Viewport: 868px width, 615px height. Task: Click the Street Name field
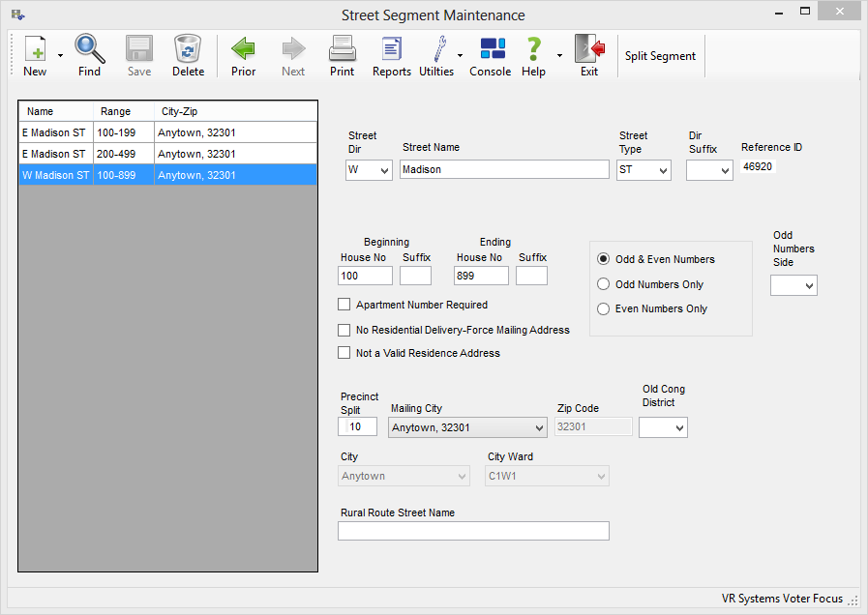click(x=504, y=170)
